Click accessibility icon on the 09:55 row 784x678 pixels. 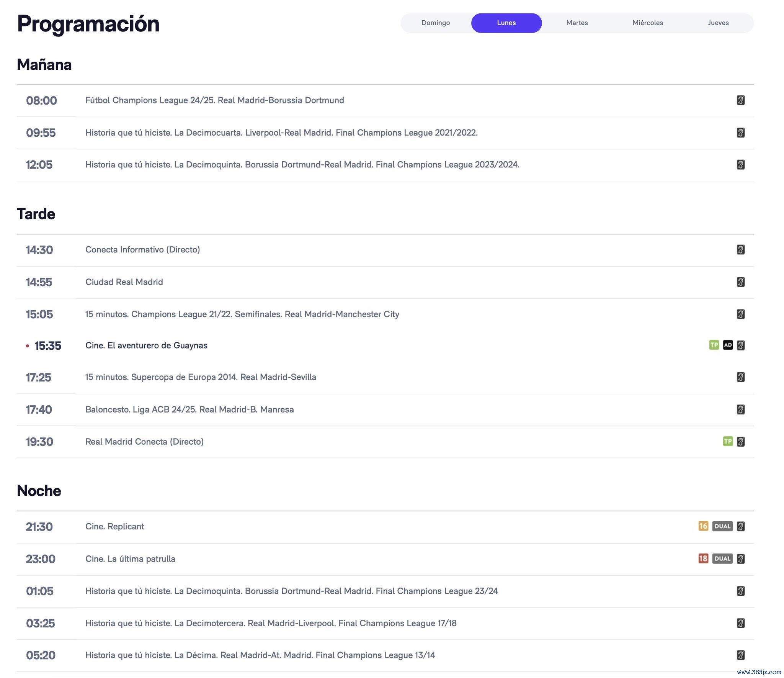pyautogui.click(x=740, y=133)
